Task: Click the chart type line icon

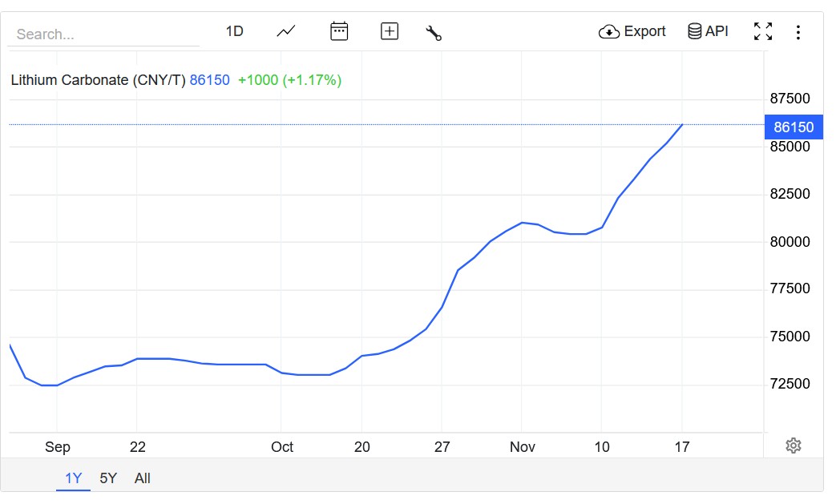Action: point(286,32)
